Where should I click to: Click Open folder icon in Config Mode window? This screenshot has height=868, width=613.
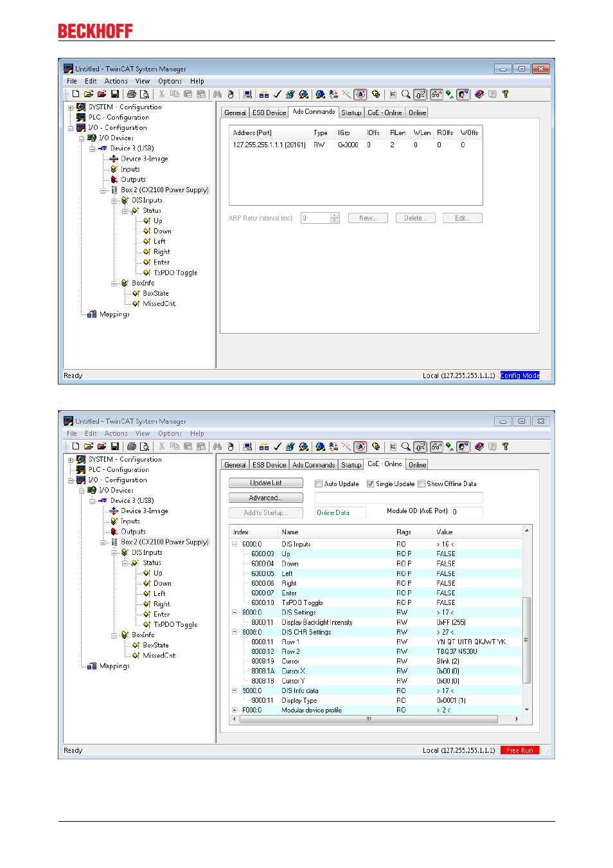(89, 94)
